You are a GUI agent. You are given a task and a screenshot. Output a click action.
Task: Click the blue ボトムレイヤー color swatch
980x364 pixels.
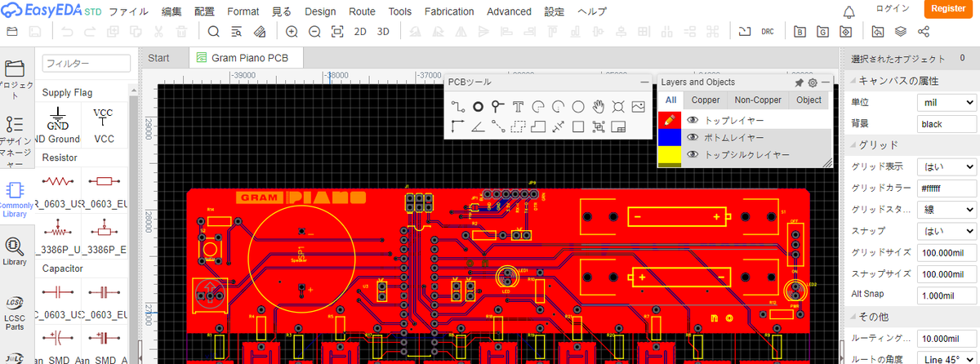pos(670,137)
